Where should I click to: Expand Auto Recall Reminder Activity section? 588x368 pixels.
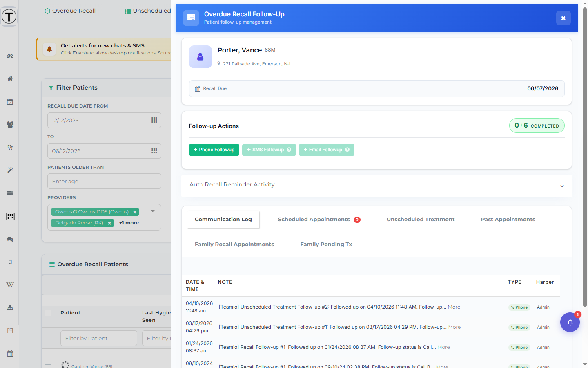(x=376, y=186)
